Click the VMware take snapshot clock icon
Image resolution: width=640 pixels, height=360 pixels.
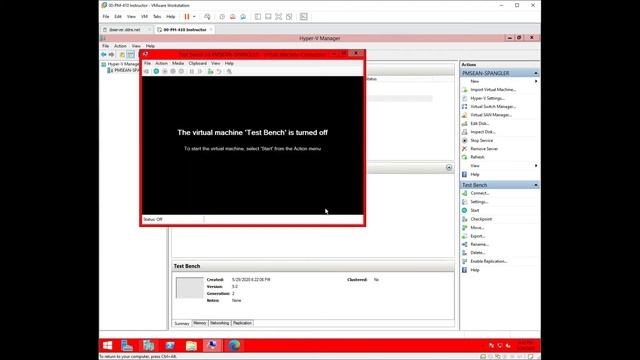pos(222,17)
